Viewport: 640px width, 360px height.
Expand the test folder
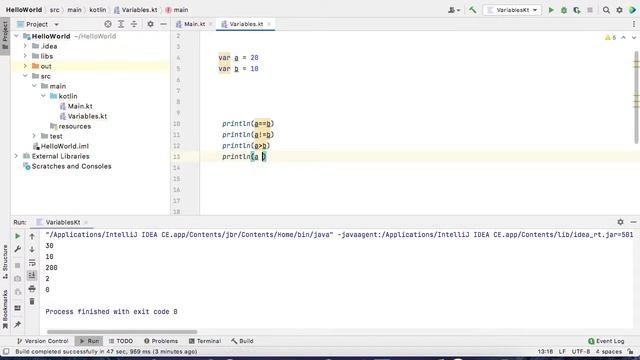tap(34, 136)
